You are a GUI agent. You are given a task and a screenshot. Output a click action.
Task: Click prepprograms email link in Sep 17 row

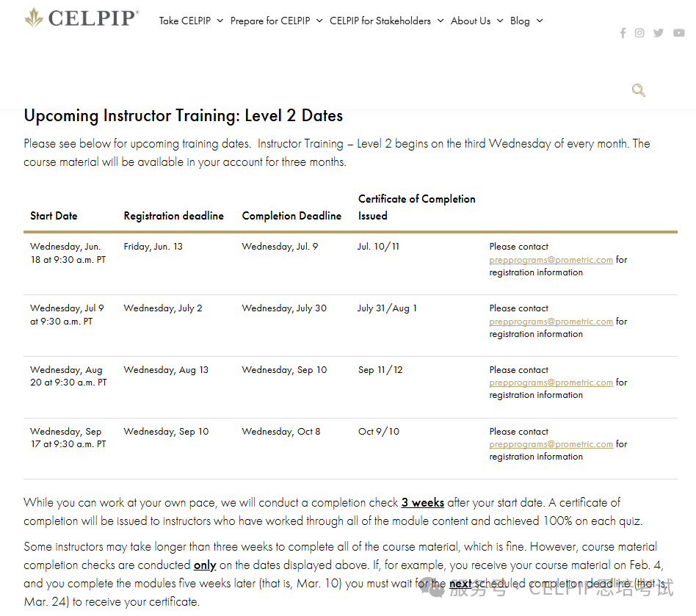pyautogui.click(x=551, y=444)
